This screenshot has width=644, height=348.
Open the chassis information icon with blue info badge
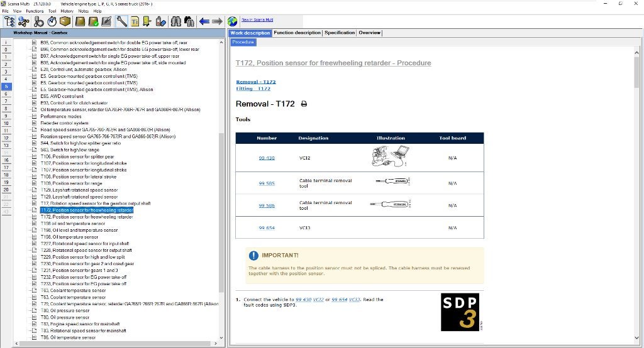point(23,21)
